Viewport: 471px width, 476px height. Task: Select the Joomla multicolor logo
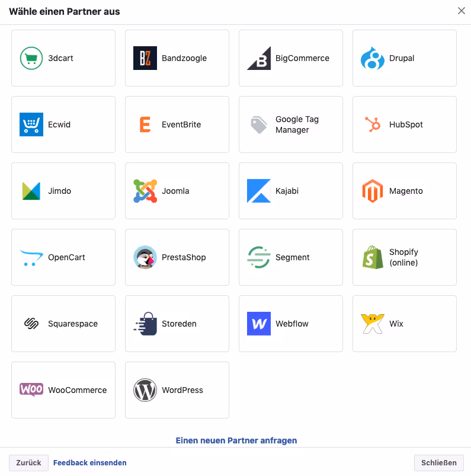tap(145, 191)
